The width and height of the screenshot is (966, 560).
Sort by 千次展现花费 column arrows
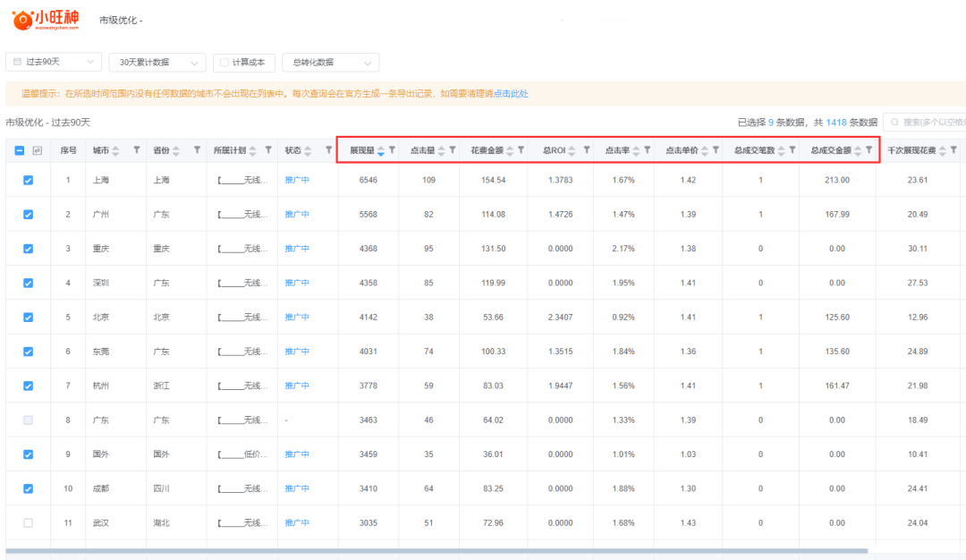click(942, 151)
